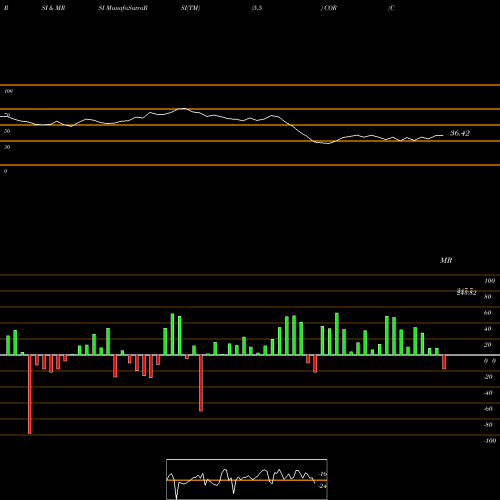Image resolution: width=500 pixels, height=500 pixels.
Task: Click the 30 label on the RSI axis
Action: 7,147
